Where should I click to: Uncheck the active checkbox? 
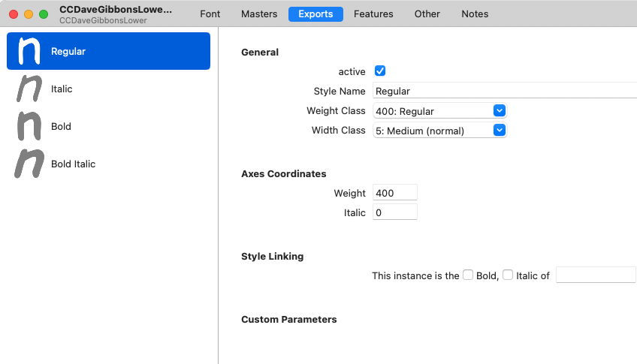(380, 71)
